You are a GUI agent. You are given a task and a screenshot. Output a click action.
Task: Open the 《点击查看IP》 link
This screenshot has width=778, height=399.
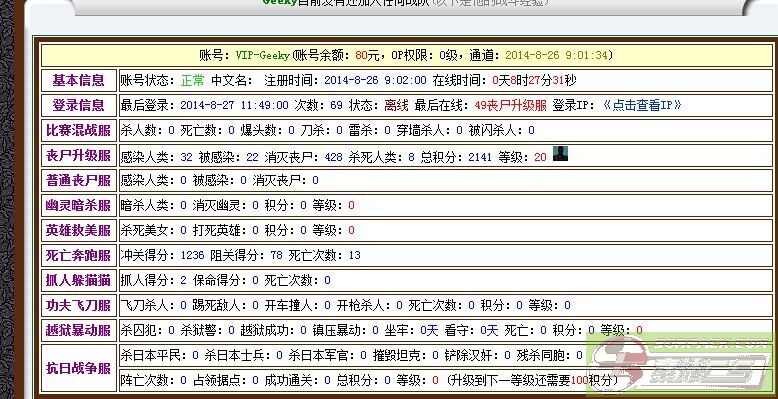(x=643, y=105)
